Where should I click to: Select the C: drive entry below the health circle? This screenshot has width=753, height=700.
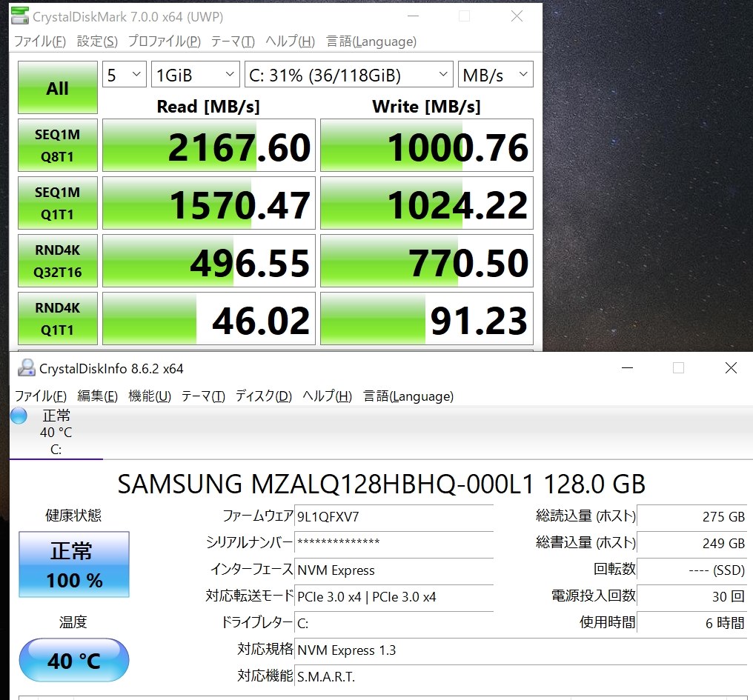(55, 448)
